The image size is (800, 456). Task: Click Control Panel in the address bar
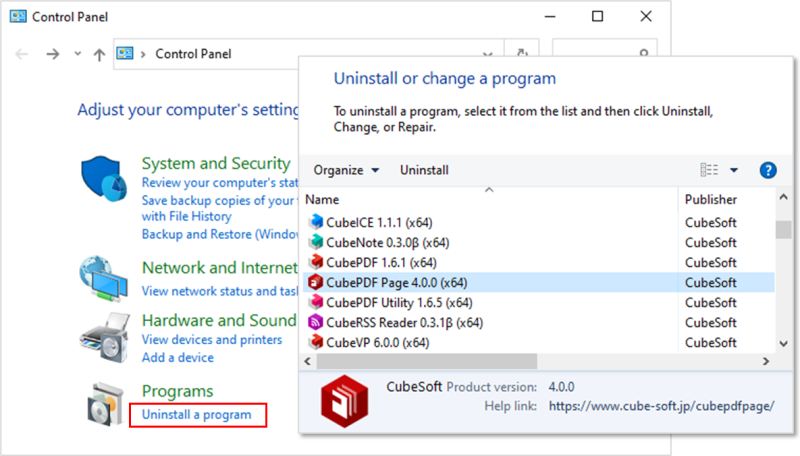(x=193, y=54)
